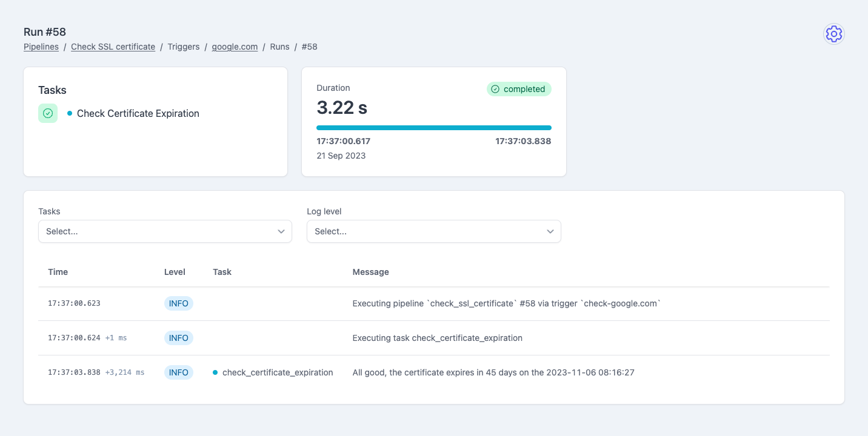Click the duration progress bar
Screen dimensions: 868x436
pos(434,128)
